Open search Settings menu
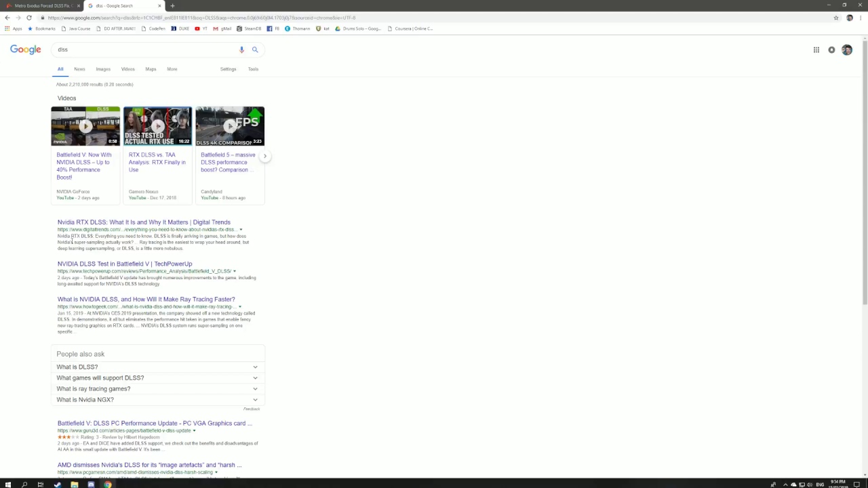 coord(228,69)
